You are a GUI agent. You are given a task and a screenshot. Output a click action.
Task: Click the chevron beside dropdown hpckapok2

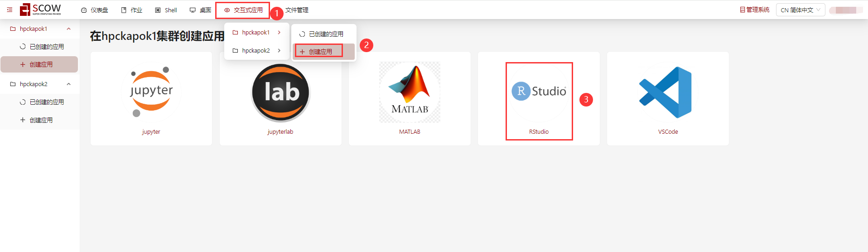tap(279, 50)
